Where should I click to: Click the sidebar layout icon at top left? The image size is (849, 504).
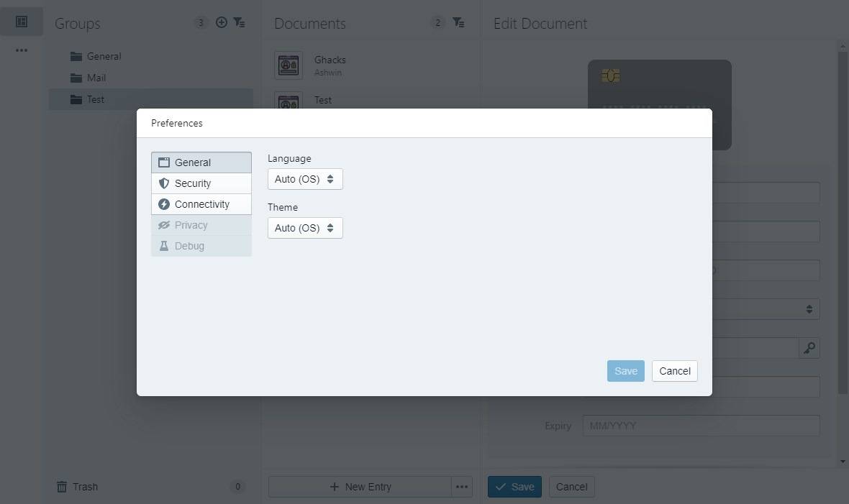tap(22, 22)
